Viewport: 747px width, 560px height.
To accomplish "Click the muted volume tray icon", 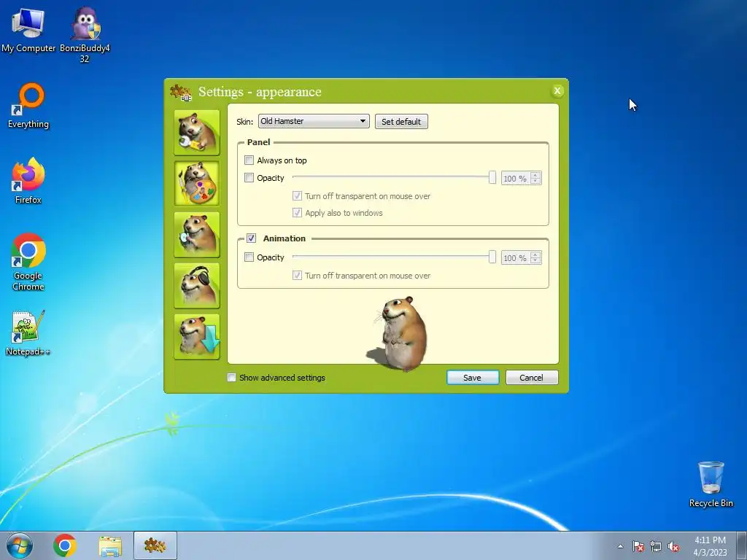I will click(673, 546).
